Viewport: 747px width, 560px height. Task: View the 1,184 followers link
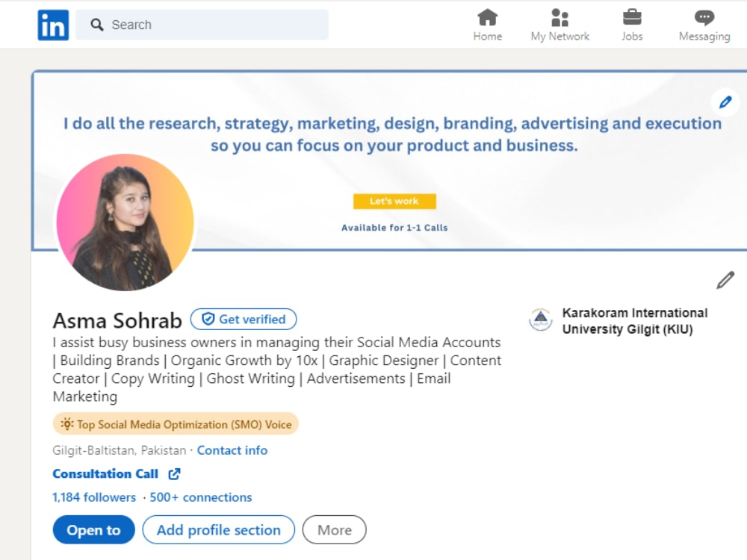click(x=94, y=497)
